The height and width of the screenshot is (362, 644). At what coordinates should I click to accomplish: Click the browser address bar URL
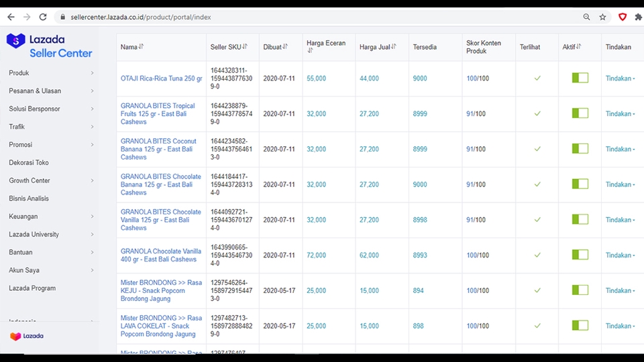click(x=140, y=17)
